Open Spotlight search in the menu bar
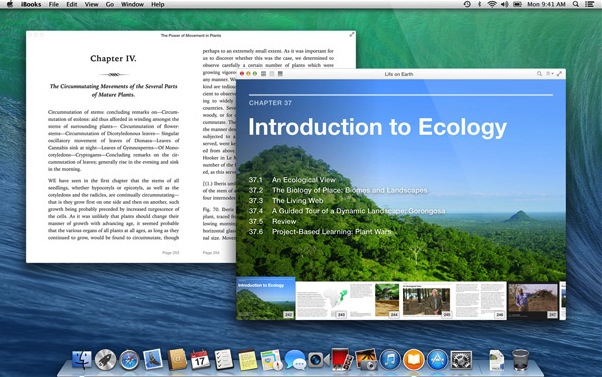This screenshot has height=377, width=602. tap(576, 4)
